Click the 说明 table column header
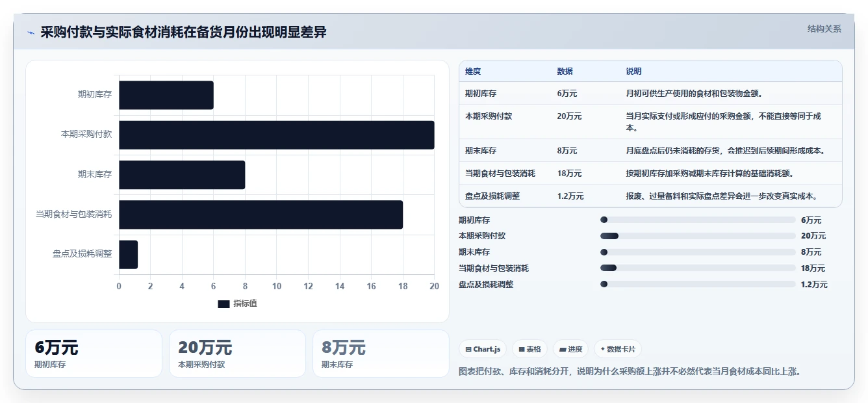The image size is (868, 403). point(633,71)
